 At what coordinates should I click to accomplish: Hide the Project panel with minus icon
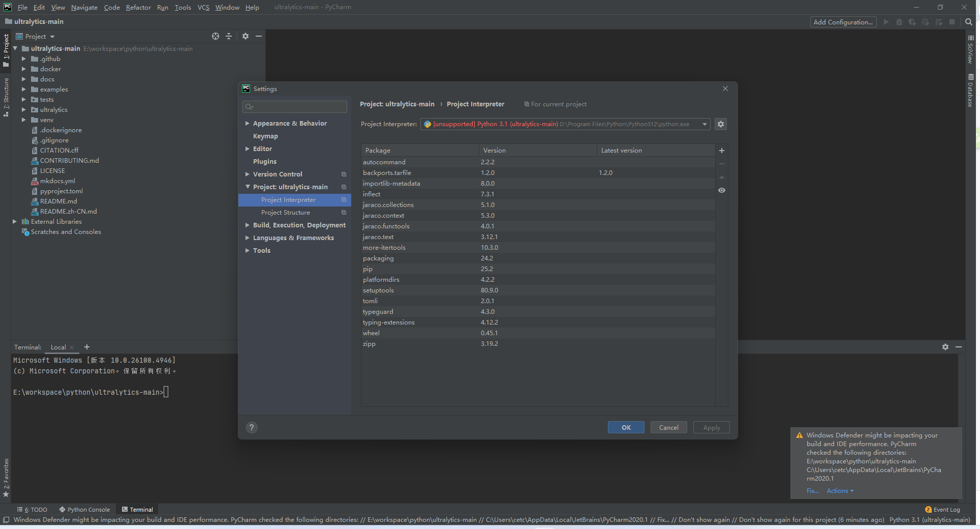click(x=259, y=36)
